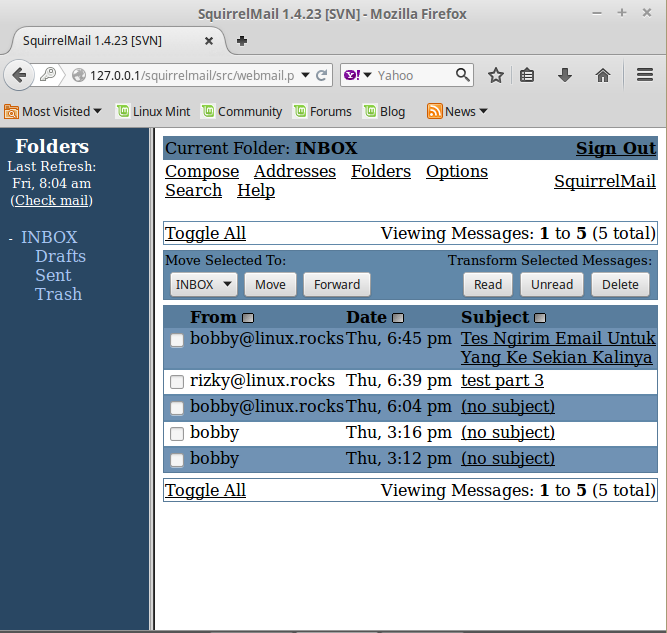Sort by Date column icon
667x633 pixels.
pos(398,318)
